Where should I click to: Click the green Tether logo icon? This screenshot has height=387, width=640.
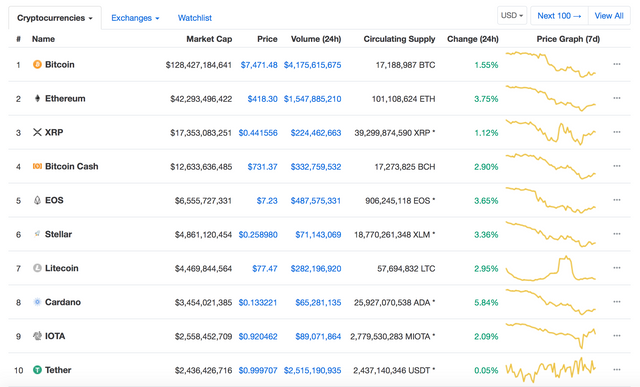point(37,370)
